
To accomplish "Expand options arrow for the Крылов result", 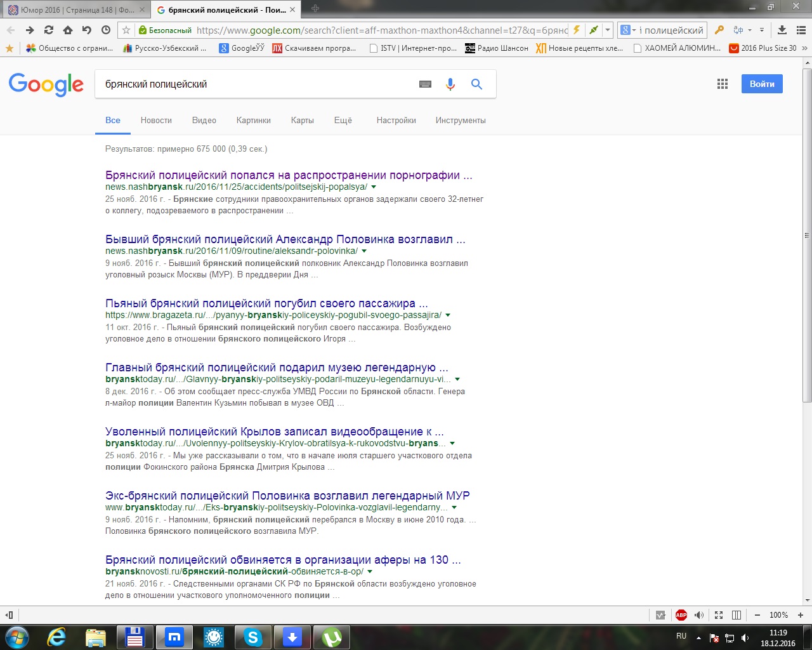I will click(452, 444).
